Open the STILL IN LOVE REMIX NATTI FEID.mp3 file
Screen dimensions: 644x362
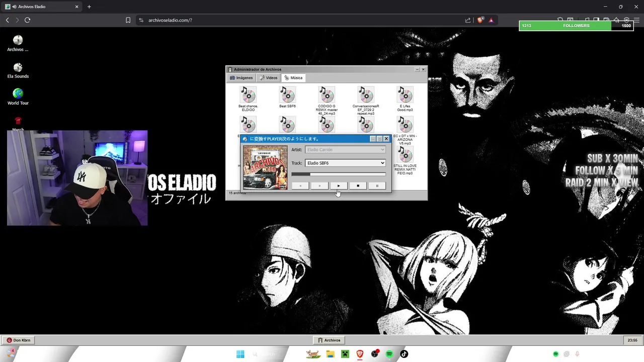[405, 161]
